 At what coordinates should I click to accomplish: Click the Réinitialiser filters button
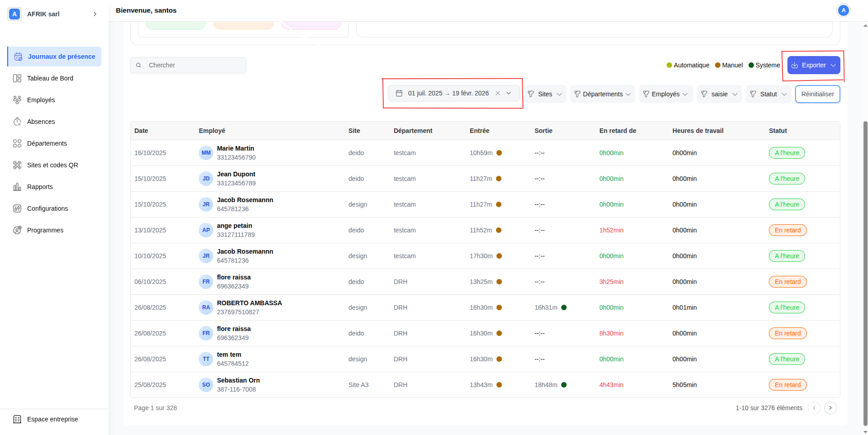817,94
